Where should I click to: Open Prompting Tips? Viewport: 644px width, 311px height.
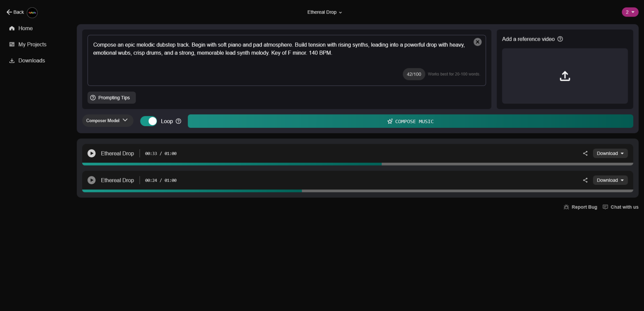(112, 98)
